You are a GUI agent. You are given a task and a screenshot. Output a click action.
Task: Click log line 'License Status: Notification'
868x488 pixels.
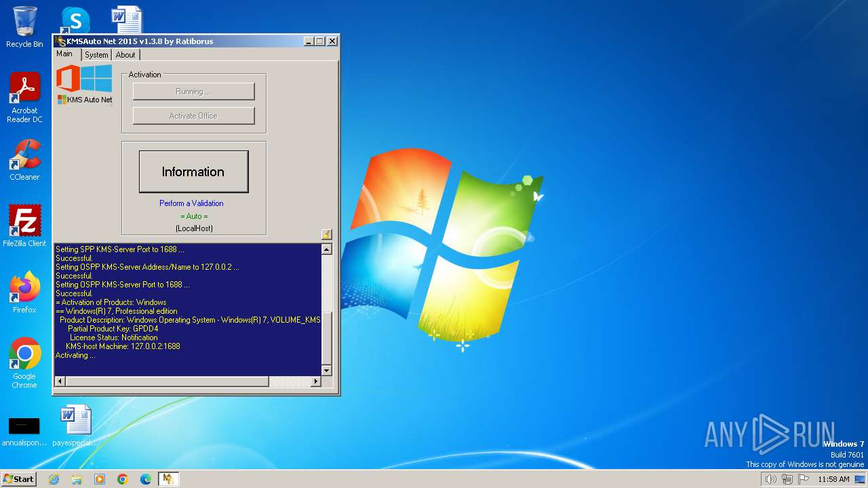tap(113, 338)
